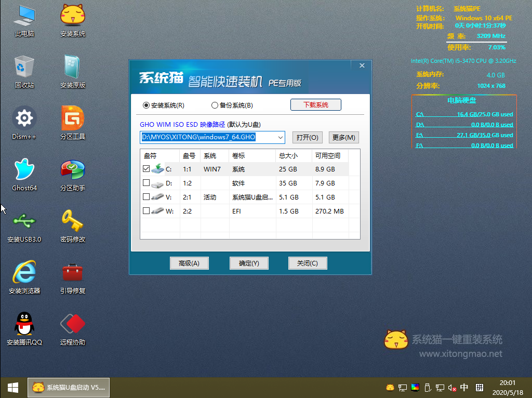The height and width of the screenshot is (398, 532).
Task: Click the 系统 column header
Action: pos(215,156)
